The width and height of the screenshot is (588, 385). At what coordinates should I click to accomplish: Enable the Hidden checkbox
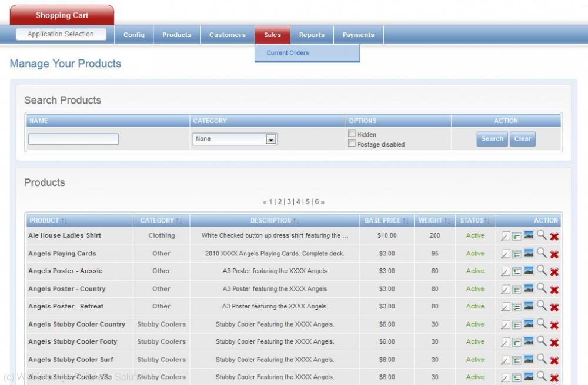click(352, 134)
